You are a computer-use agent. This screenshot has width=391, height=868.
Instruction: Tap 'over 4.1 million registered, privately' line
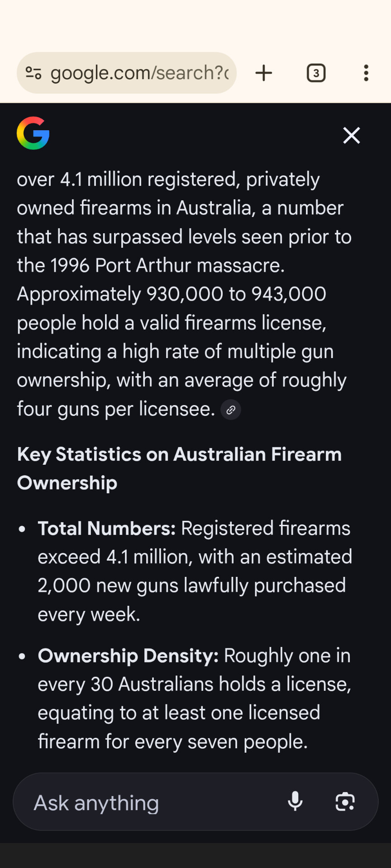[x=168, y=179]
